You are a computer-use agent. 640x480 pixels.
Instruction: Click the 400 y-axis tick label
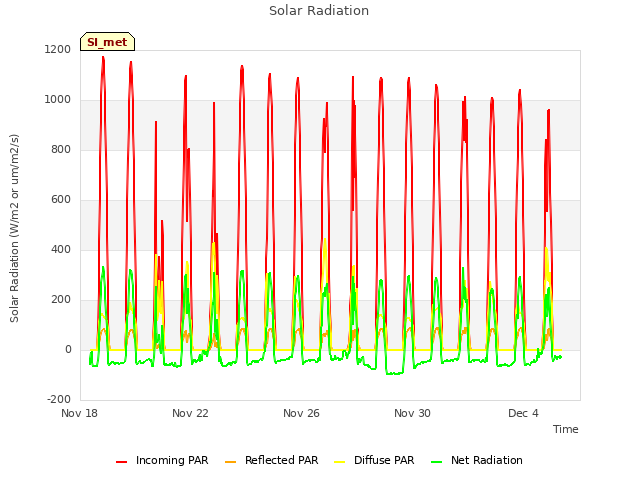[x=61, y=250]
